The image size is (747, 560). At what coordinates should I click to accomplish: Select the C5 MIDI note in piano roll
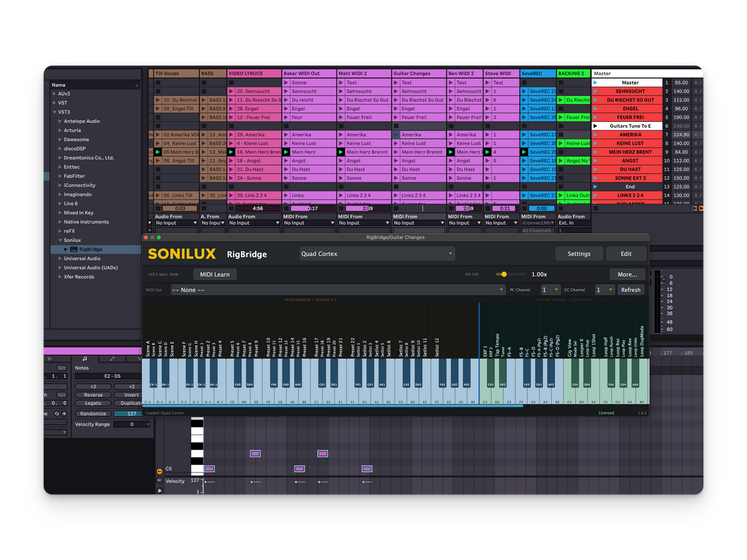click(x=209, y=469)
